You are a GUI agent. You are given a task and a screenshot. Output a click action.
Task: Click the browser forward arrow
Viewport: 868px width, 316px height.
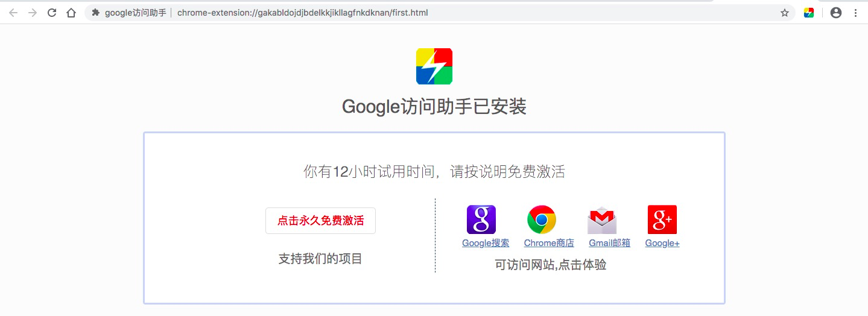(33, 13)
